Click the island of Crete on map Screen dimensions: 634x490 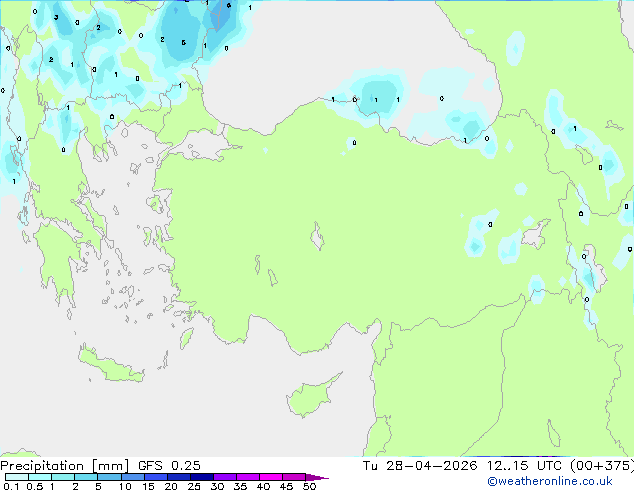tap(110, 365)
